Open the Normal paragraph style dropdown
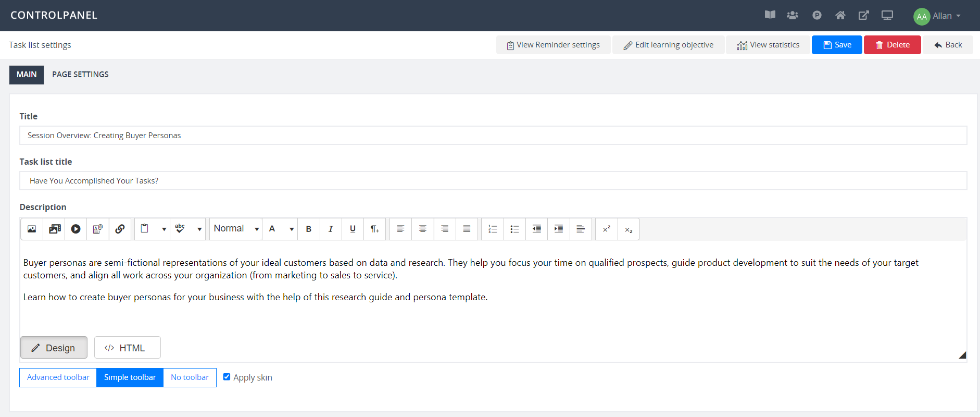Screen dimensions: 980x417 (236, 229)
